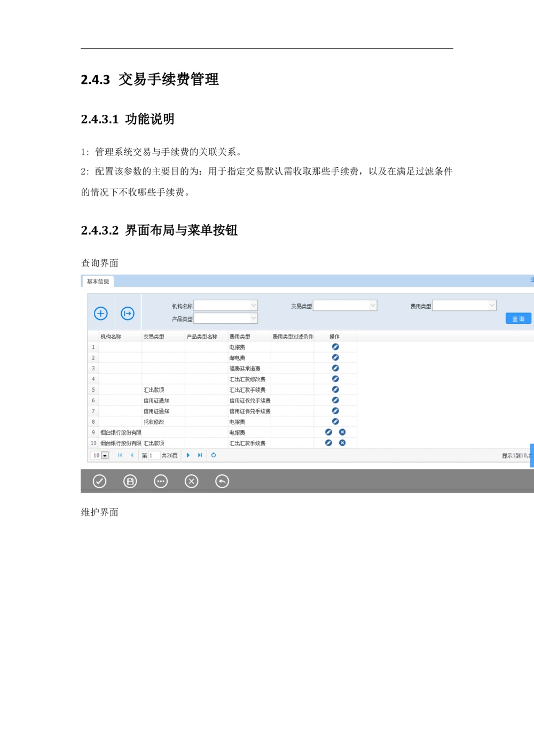This screenshot has height=756, width=534.
Task: Click the page number input field
Action: pos(154,456)
